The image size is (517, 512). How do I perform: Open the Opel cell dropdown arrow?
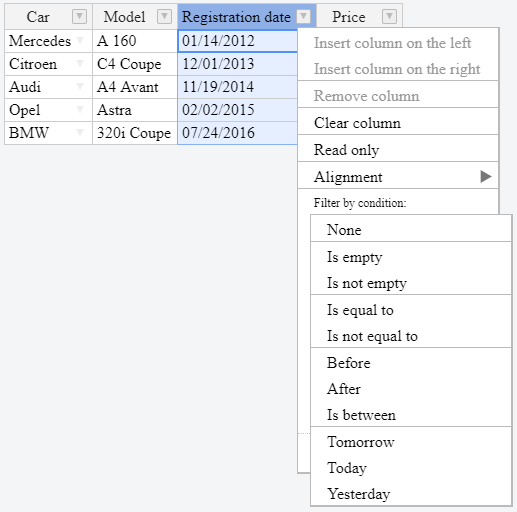point(80,110)
